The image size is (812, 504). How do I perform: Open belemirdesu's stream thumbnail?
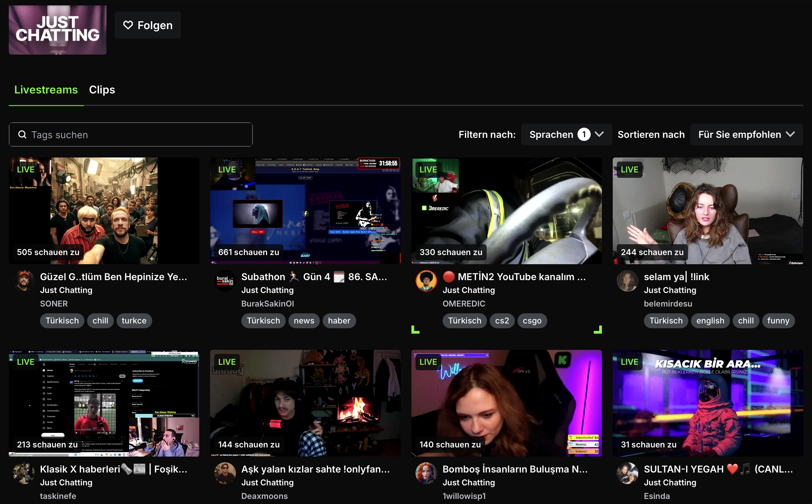[x=708, y=211]
